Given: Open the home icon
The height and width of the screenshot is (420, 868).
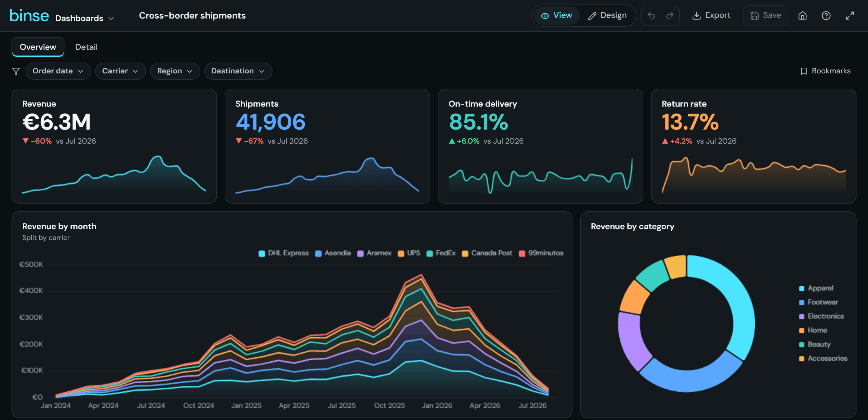Looking at the screenshot, I should 802,16.
